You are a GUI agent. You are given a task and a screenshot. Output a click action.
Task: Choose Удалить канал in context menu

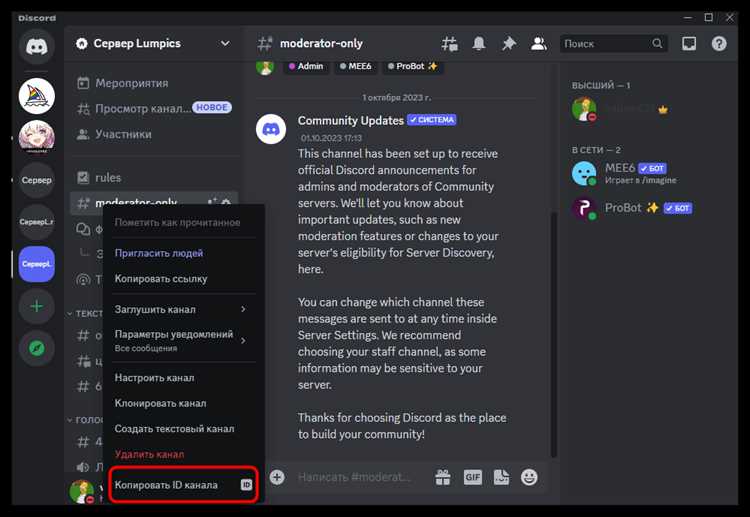coord(184,454)
